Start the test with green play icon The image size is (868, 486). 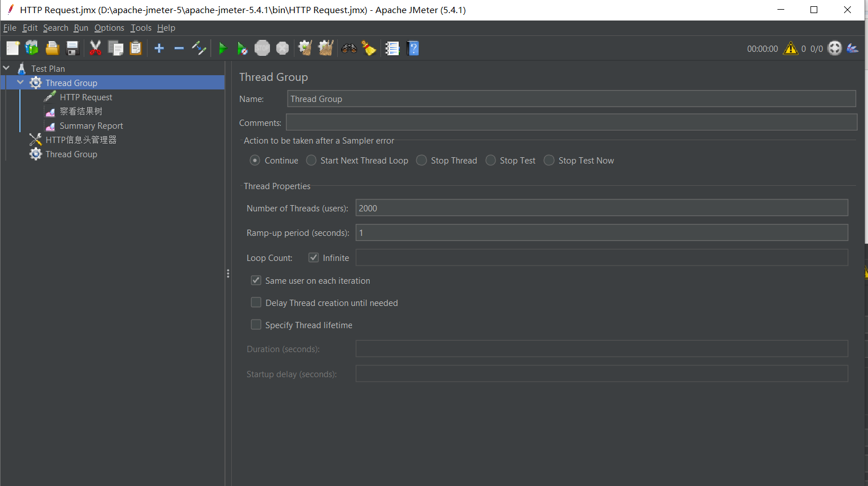coord(223,48)
